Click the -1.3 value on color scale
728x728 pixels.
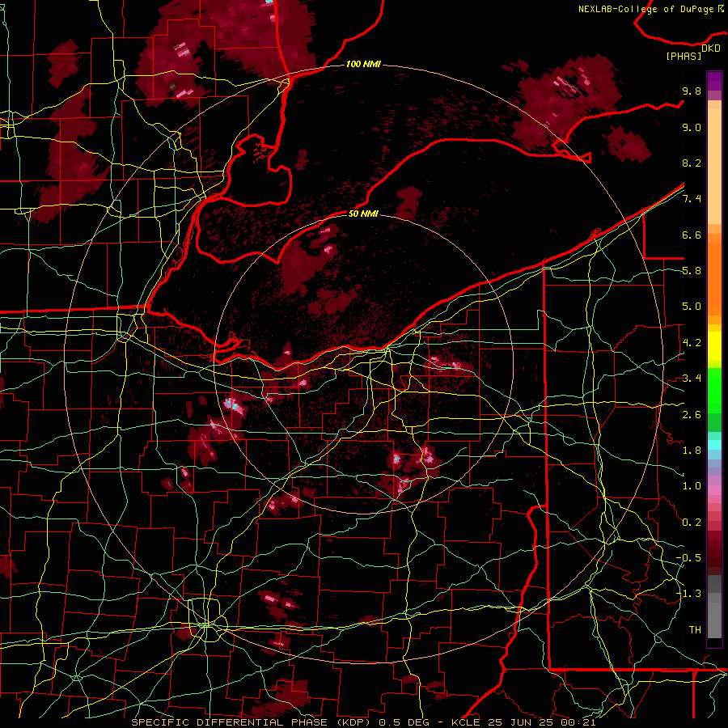[688, 594]
